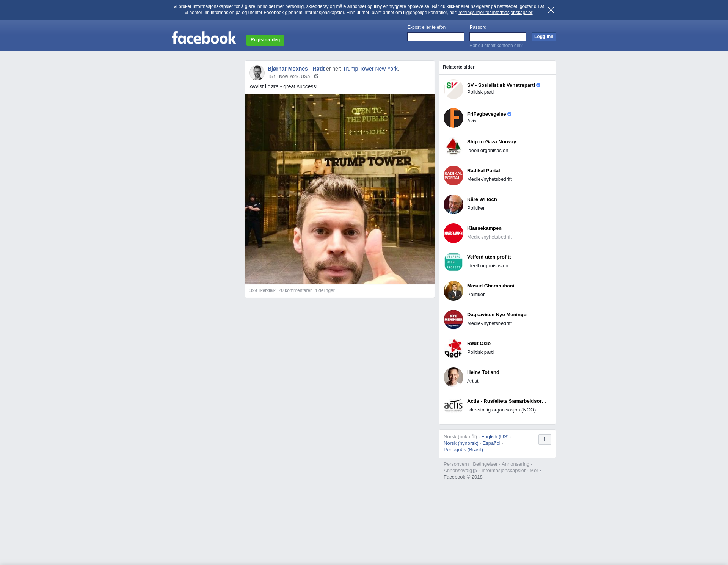Screen dimensions: 728x565
Task: Open retningslinjer for informasjonskapsler link
Action: click(x=495, y=13)
